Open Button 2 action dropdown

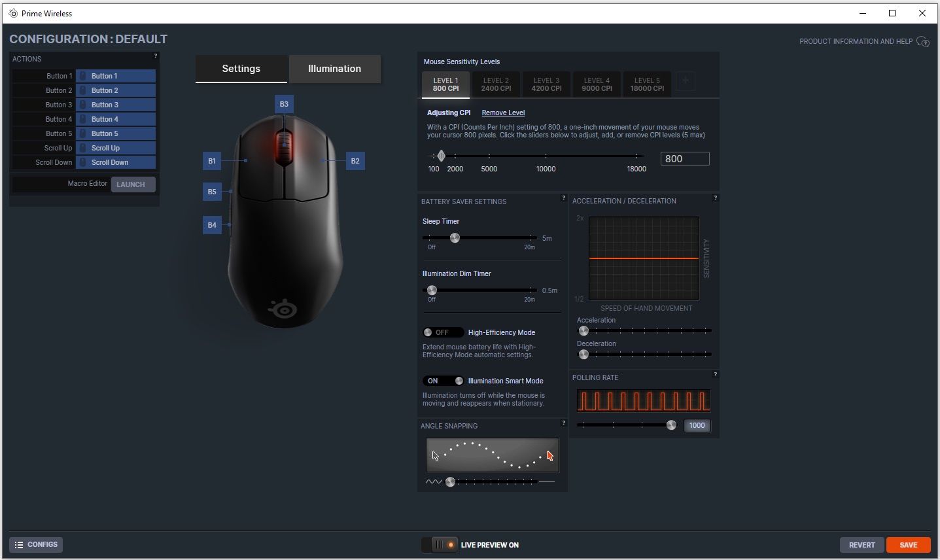point(116,90)
